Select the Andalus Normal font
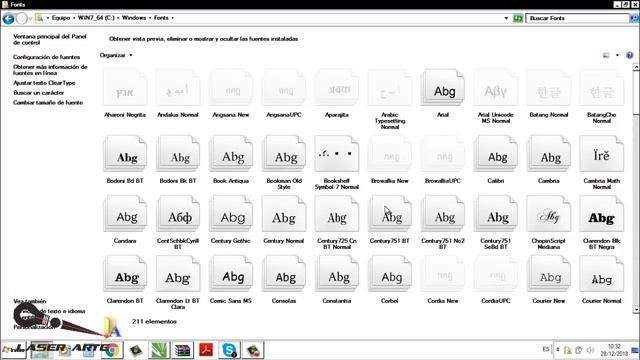 click(178, 88)
